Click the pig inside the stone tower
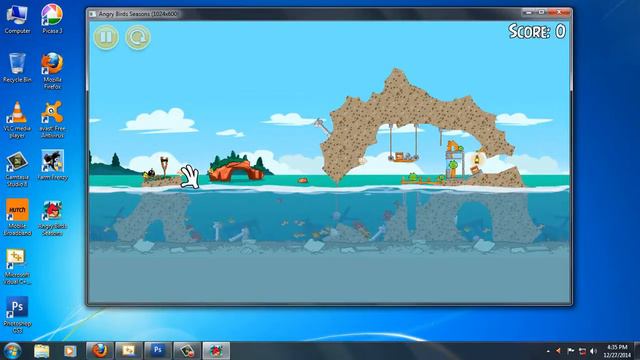The width and height of the screenshot is (640, 360). 453,165
